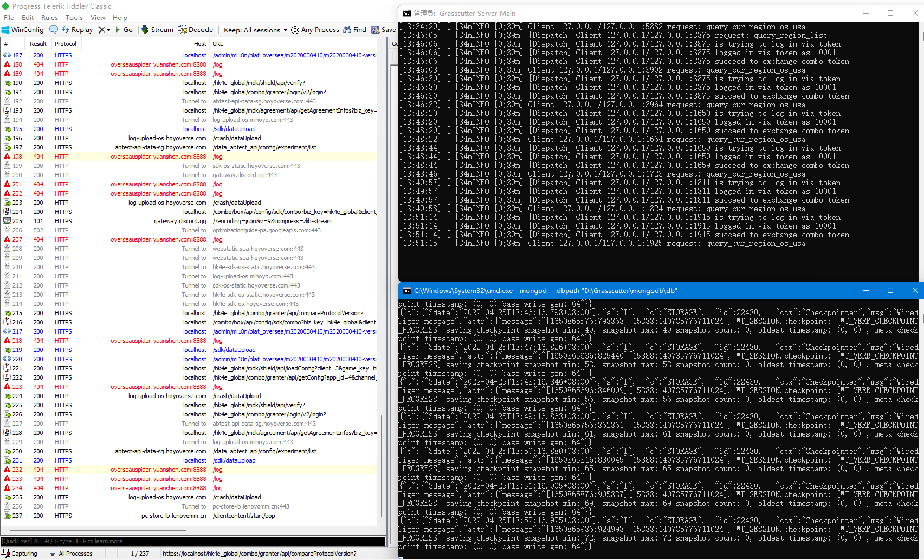Clear all sessions with the X icon
The image size is (924, 560).
tap(101, 29)
